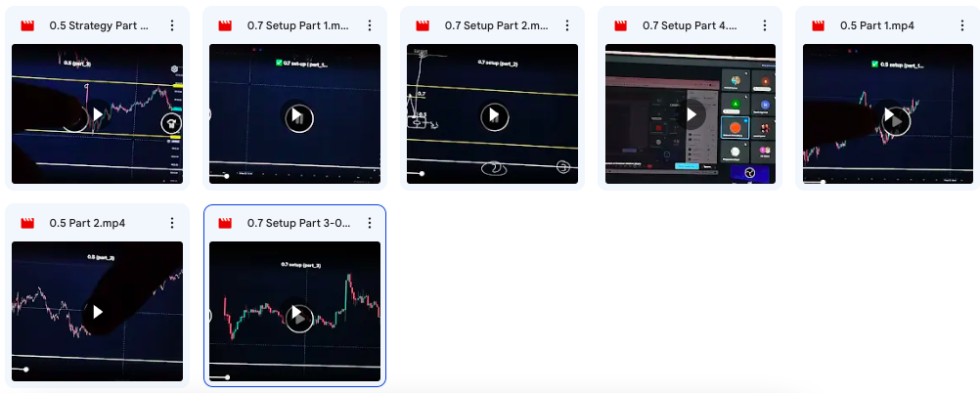The width and height of the screenshot is (980, 393).
Task: Open more options for 0.5 Strategy Part video
Action: point(172,25)
